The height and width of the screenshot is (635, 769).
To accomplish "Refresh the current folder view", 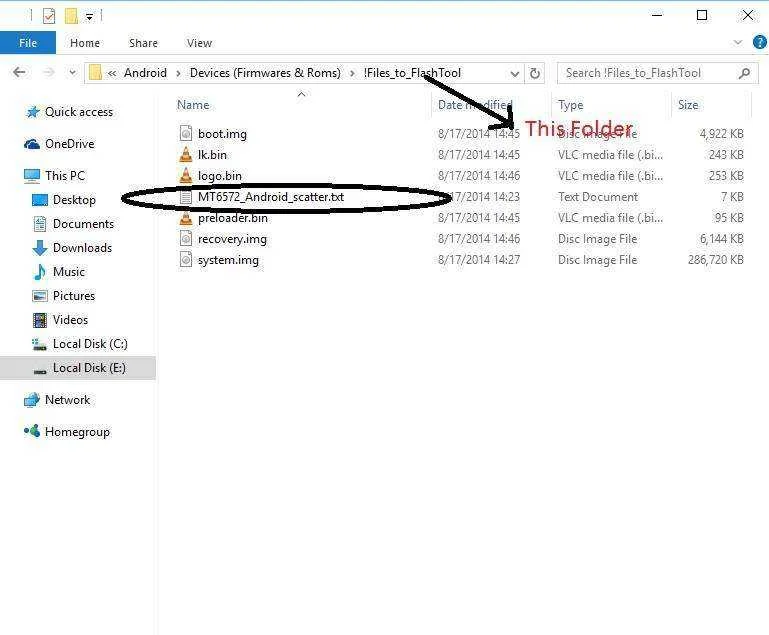I will 535,74.
